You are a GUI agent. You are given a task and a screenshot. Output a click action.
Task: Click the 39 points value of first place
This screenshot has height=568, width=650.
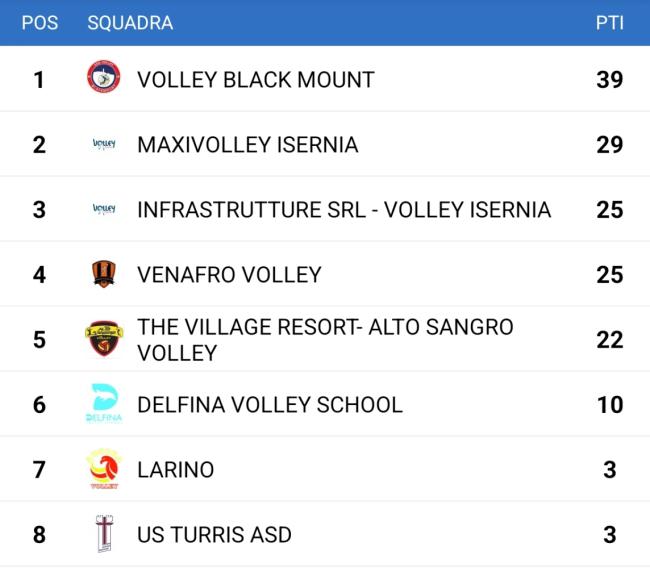coord(609,79)
